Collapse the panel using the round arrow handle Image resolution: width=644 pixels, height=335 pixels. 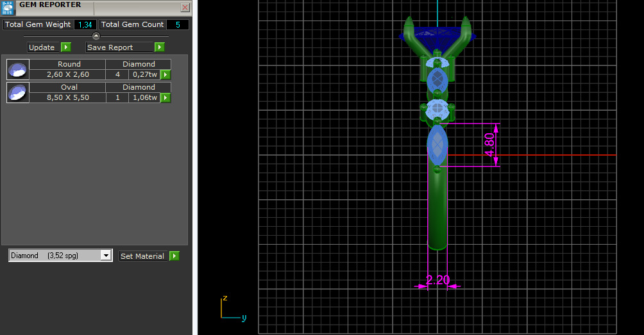[96, 36]
